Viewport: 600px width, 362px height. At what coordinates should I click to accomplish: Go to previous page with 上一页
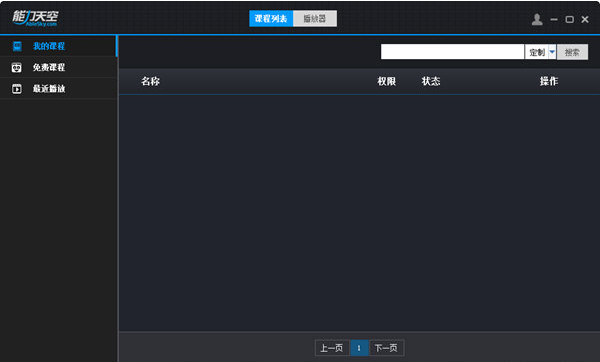(332, 348)
